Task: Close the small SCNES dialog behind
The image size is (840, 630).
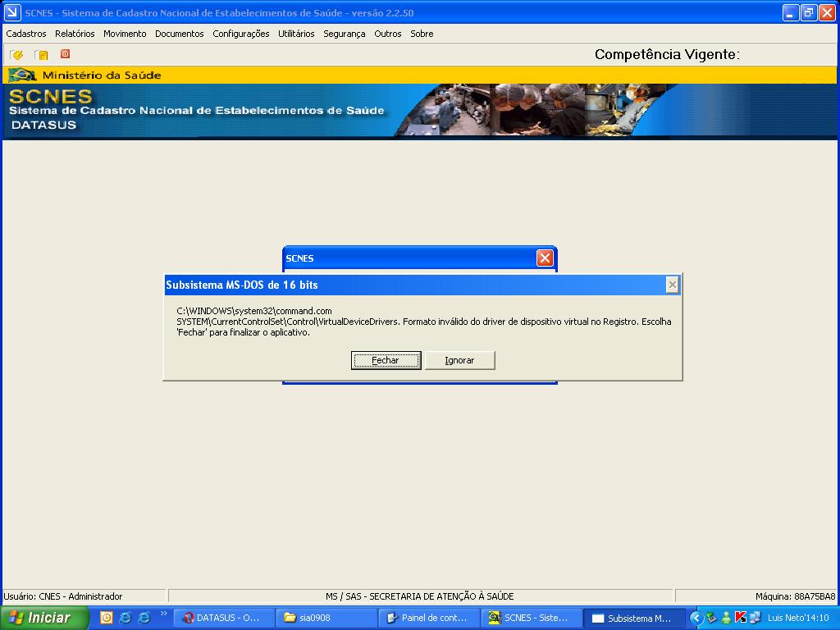Action: [x=545, y=258]
